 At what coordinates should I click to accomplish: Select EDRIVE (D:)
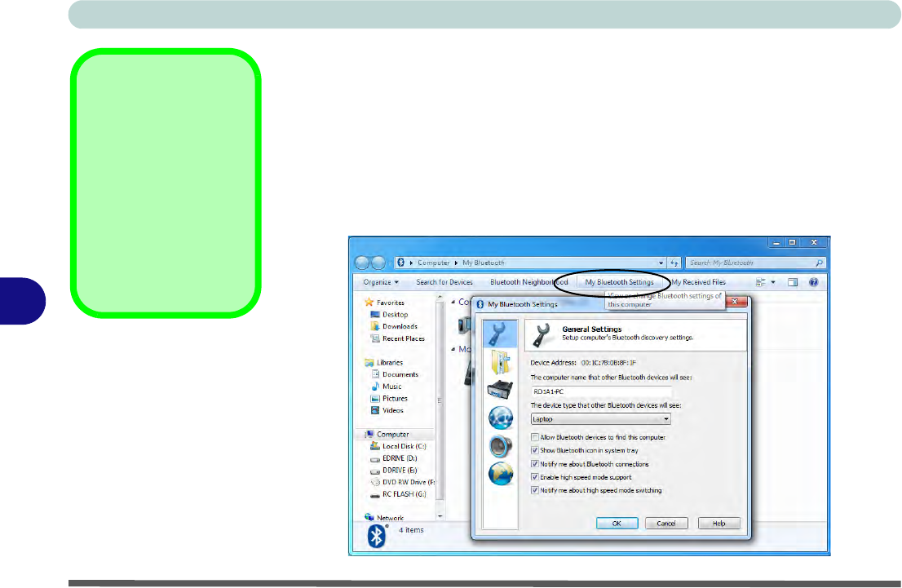pyautogui.click(x=393, y=458)
